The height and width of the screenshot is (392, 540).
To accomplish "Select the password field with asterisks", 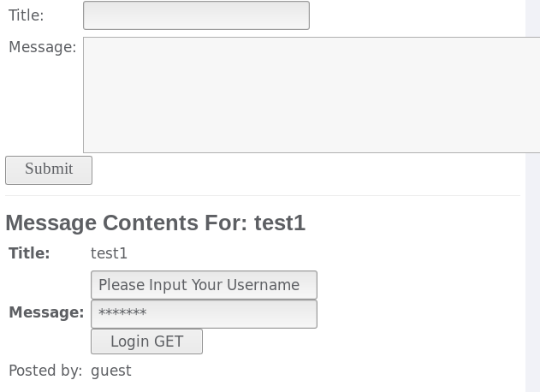I will click(204, 313).
